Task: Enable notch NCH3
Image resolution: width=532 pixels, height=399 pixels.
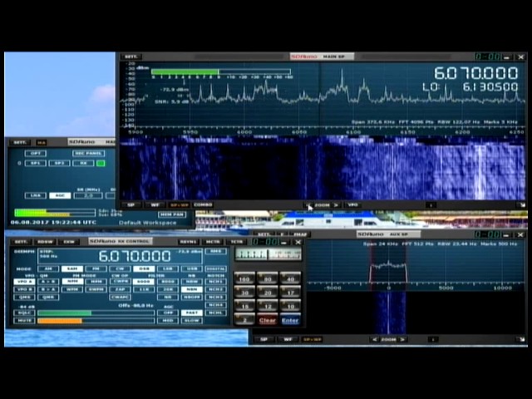Action: click(216, 298)
